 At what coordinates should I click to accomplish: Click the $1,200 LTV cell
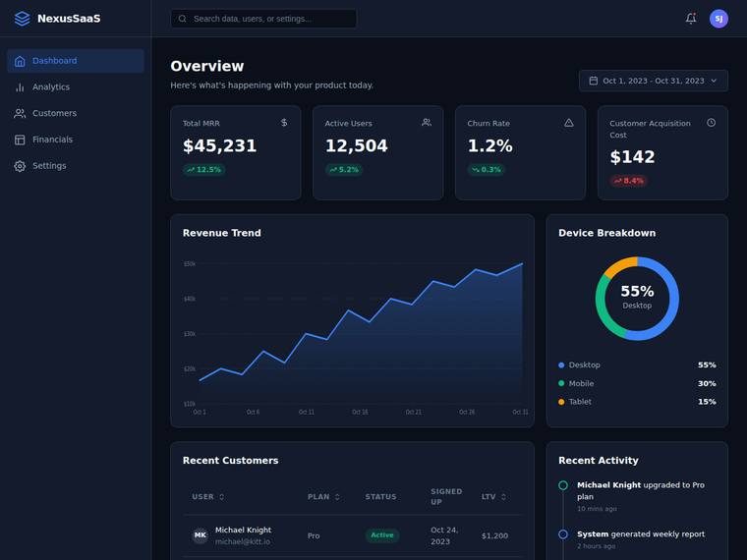pos(494,535)
